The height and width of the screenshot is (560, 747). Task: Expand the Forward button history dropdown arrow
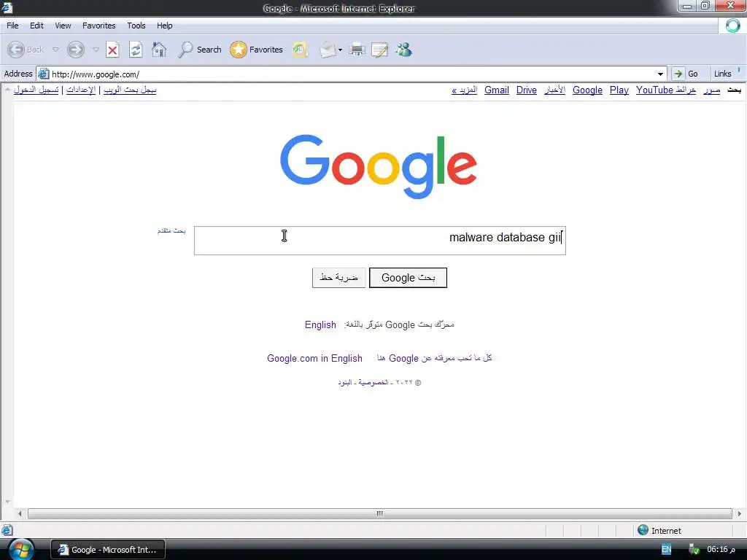[x=96, y=50]
